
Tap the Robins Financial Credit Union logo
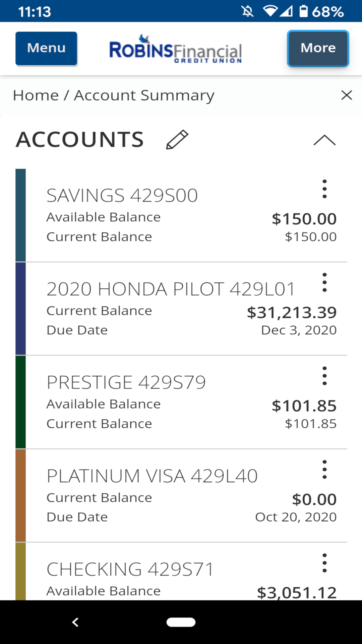[x=176, y=49]
